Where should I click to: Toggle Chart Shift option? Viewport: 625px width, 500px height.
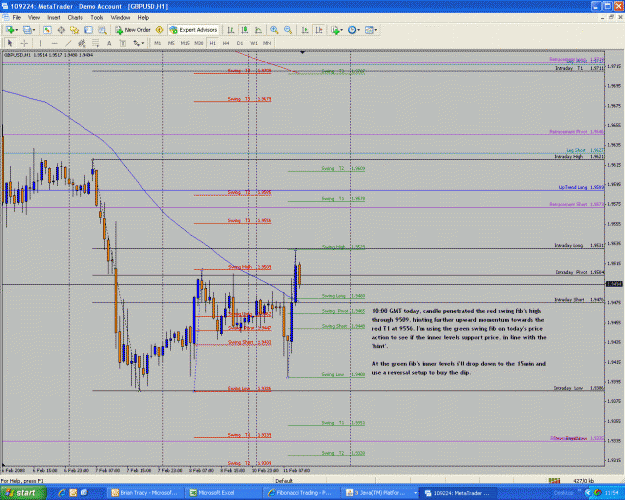tap(319, 30)
